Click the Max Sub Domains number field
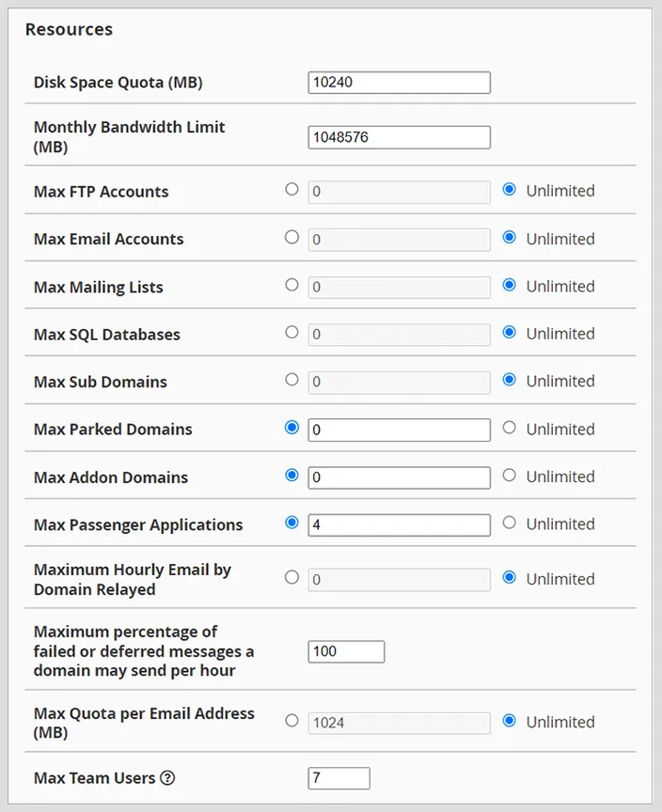Image resolution: width=662 pixels, height=812 pixels. click(399, 383)
